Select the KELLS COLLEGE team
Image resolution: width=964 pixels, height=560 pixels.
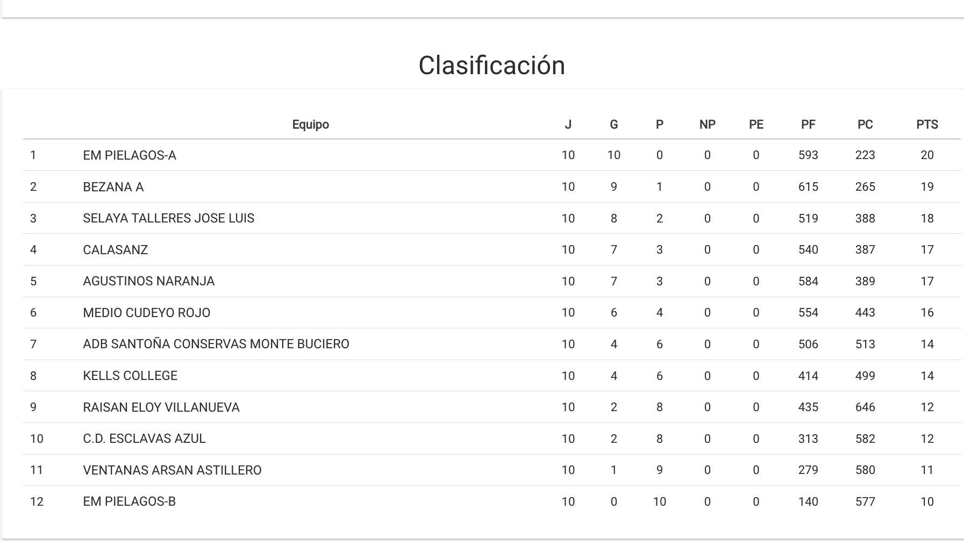pos(130,376)
